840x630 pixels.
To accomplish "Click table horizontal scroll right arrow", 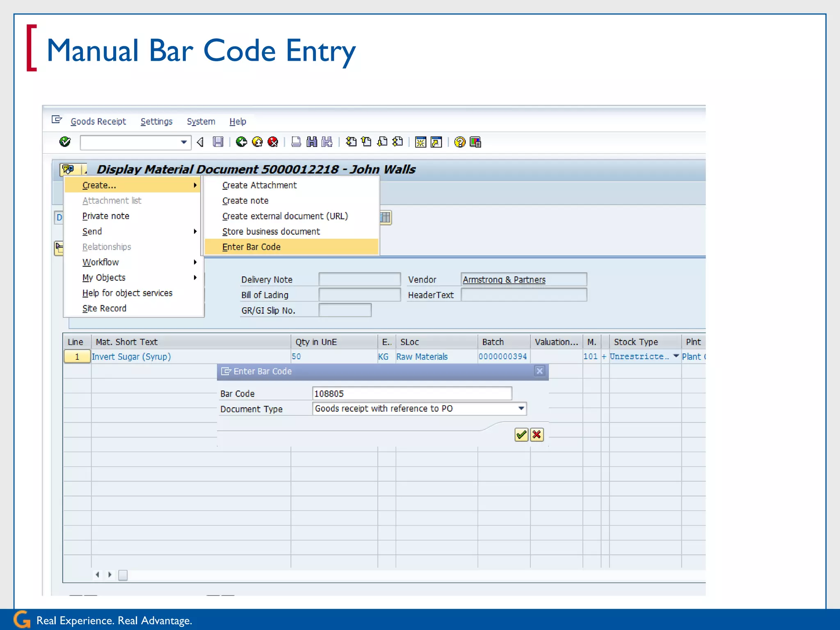I will (x=110, y=575).
